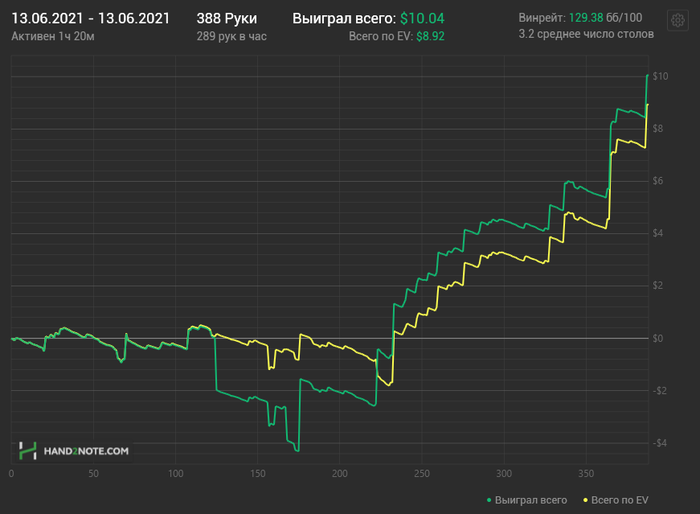Click the $4 y-axis label
700x514 pixels.
click(658, 233)
